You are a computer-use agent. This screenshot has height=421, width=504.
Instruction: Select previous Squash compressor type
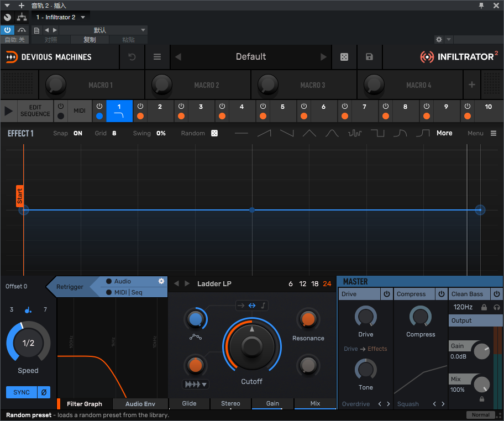434,404
